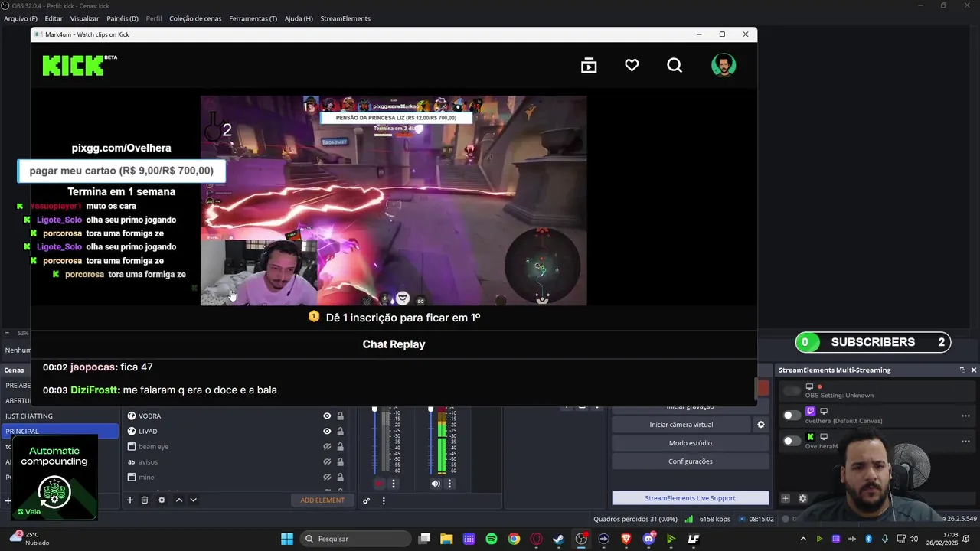Show the beam eye source

click(327, 447)
